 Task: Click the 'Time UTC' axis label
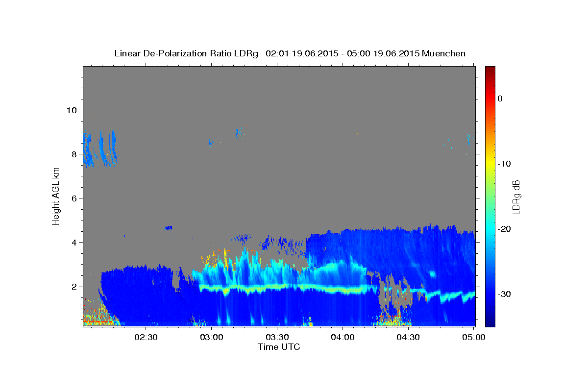click(x=279, y=347)
